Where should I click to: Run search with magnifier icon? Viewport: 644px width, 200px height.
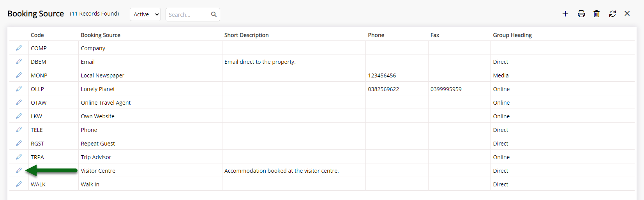click(214, 14)
